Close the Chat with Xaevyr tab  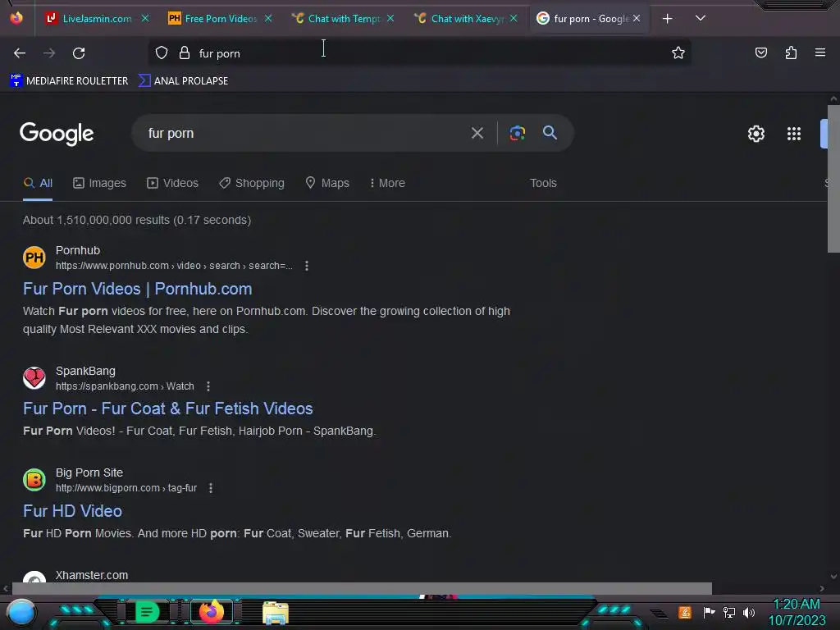tap(514, 19)
